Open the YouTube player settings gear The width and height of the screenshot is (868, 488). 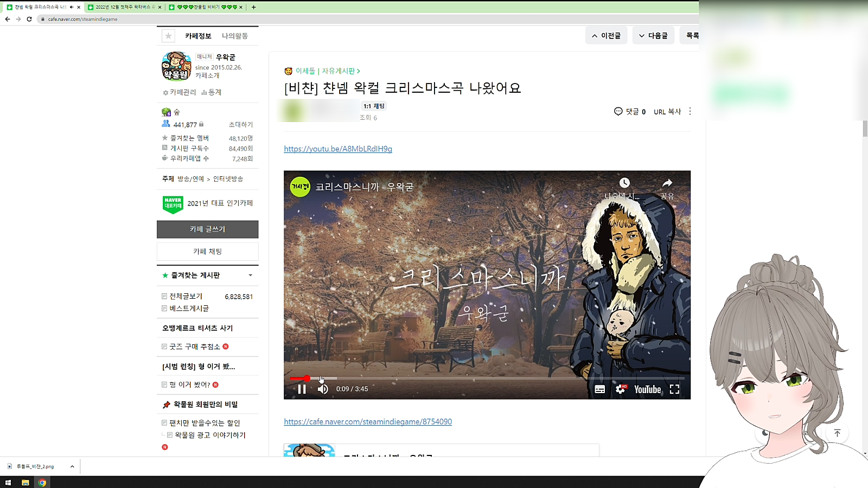621,389
